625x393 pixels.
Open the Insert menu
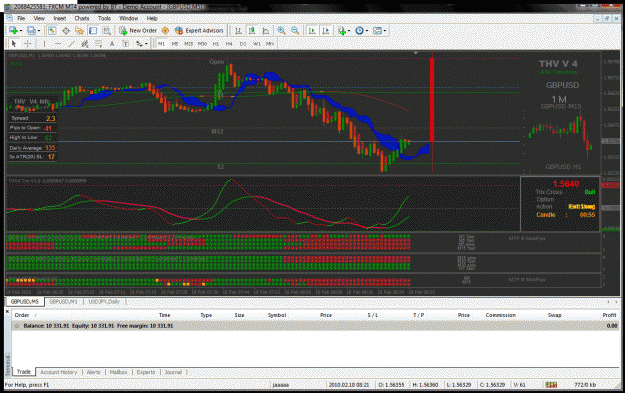pyautogui.click(x=60, y=18)
